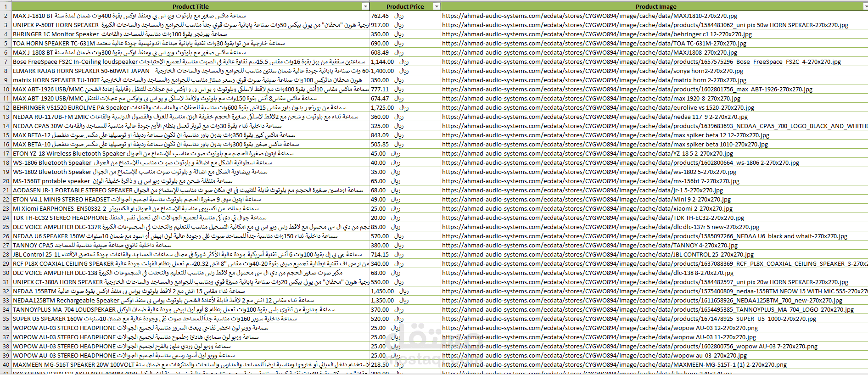Click the TANNOYPLUS MA-704 LOUDSPEAKER cell

(x=190, y=309)
